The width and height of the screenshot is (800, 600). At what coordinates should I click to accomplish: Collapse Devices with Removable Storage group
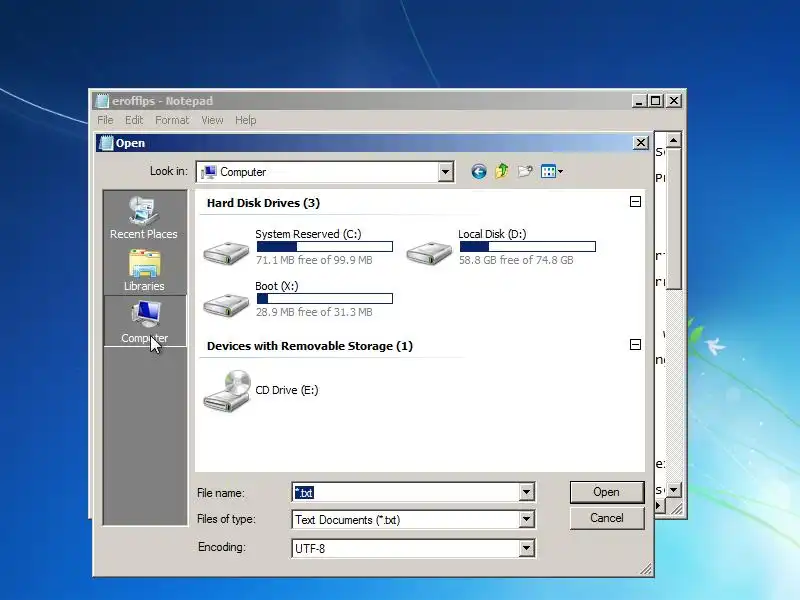(x=635, y=345)
